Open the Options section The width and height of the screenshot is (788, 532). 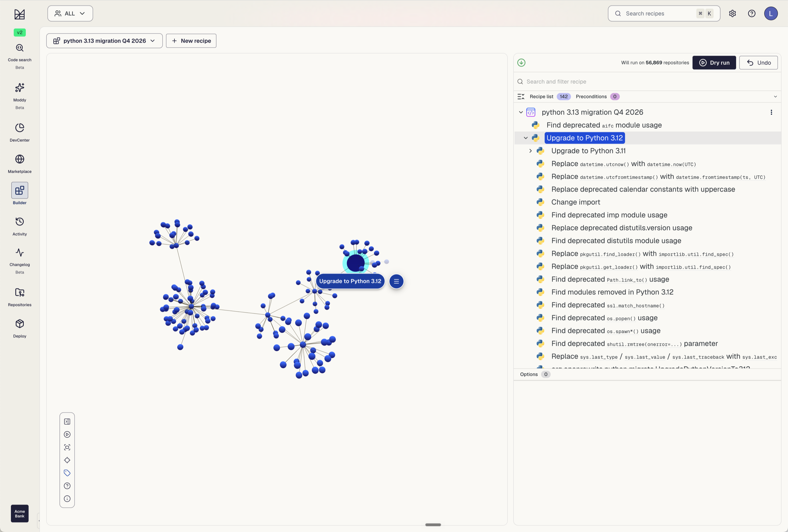pyautogui.click(x=535, y=374)
